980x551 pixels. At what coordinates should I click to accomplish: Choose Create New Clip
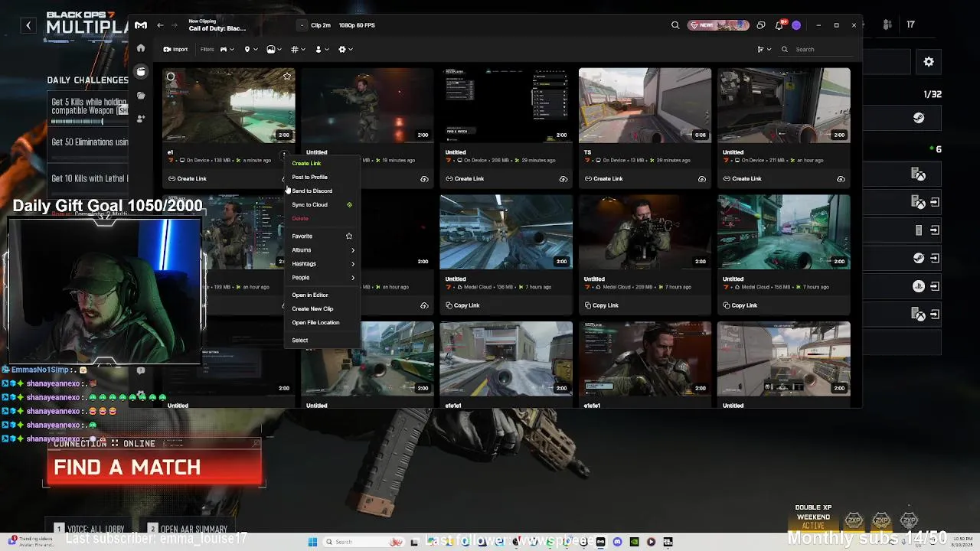[322, 308]
